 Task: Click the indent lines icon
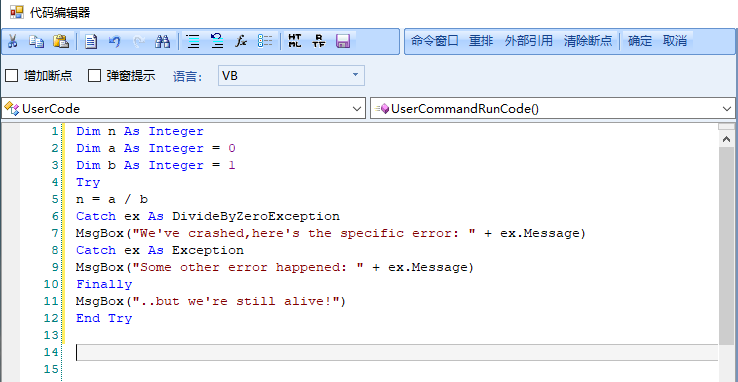pos(193,41)
